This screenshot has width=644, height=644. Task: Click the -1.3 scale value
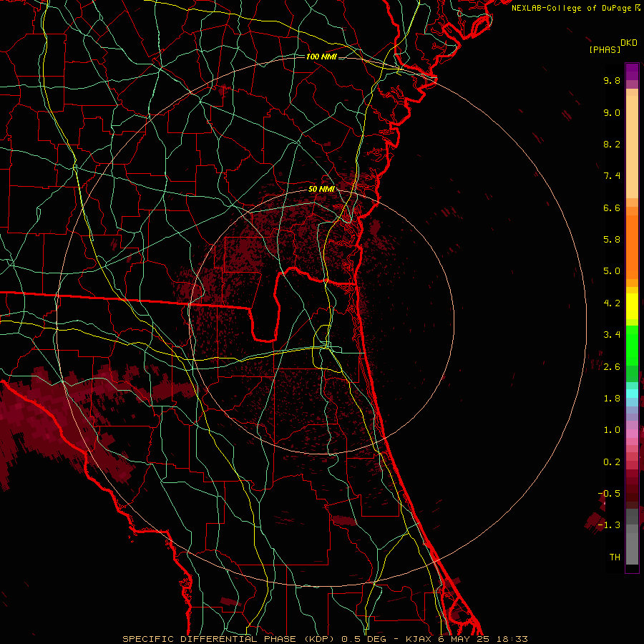[609, 525]
